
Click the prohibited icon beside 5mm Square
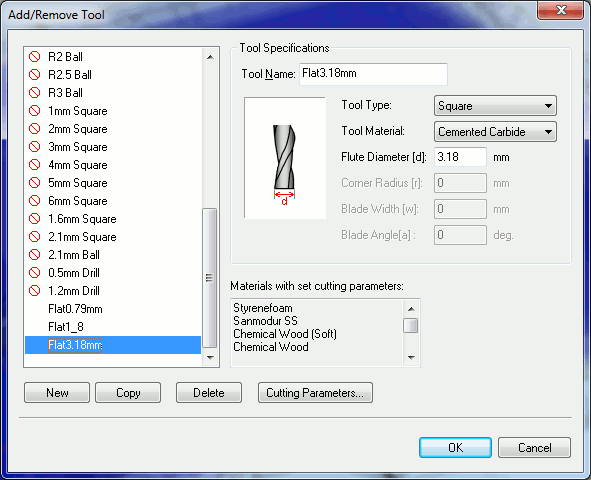(x=34, y=183)
